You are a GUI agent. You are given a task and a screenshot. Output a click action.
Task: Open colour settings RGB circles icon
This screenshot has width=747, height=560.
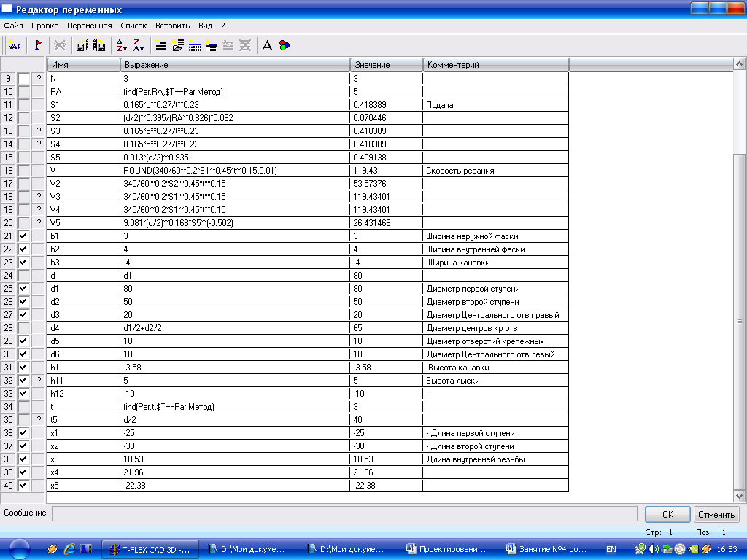285,46
